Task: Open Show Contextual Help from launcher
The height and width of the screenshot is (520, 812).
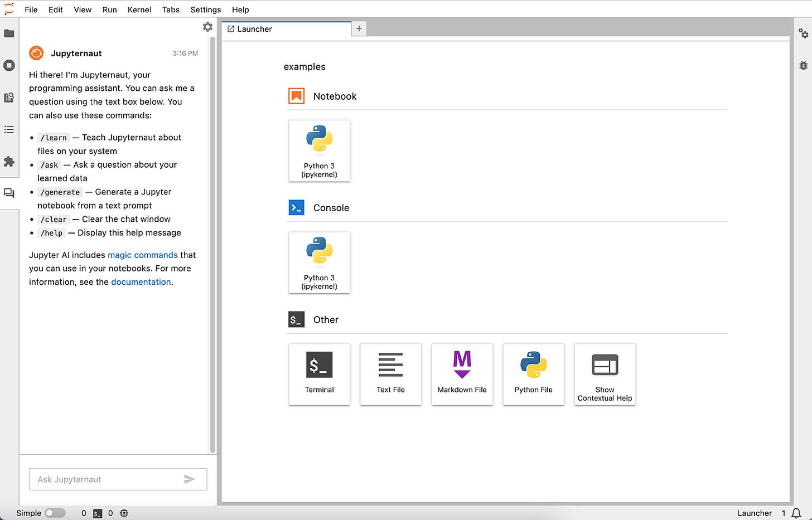Action: click(x=605, y=374)
